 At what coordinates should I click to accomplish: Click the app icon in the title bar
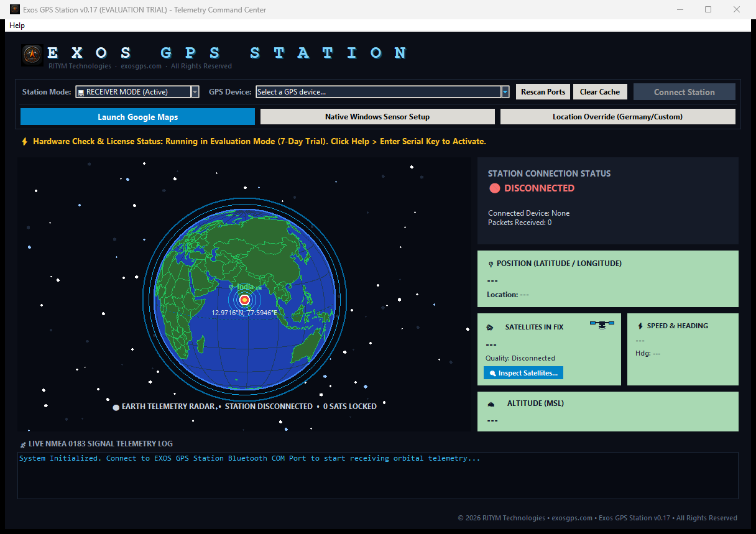tap(14, 9)
